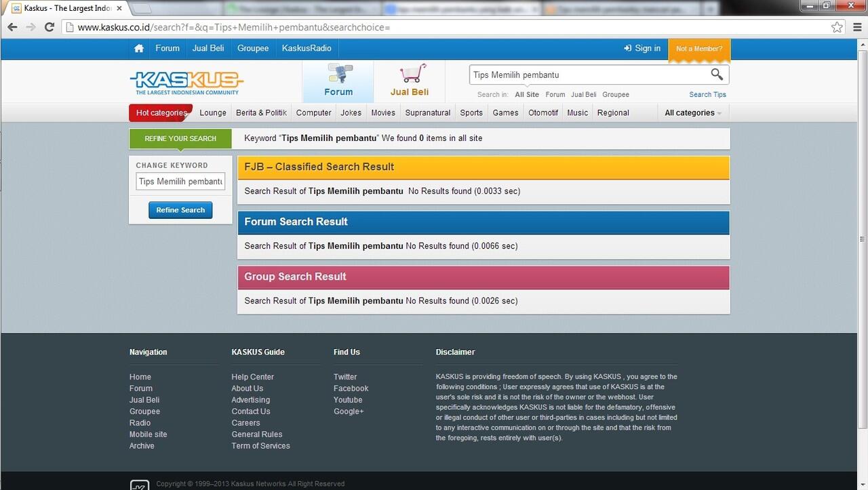Image resolution: width=868 pixels, height=490 pixels.
Task: Open Regional category
Action: coord(613,113)
